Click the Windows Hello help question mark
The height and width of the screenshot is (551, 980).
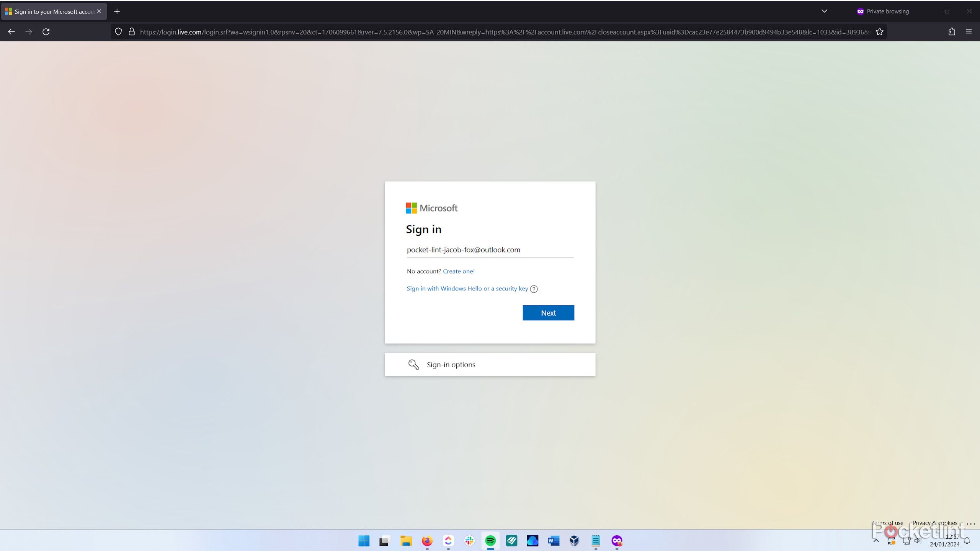coord(534,289)
